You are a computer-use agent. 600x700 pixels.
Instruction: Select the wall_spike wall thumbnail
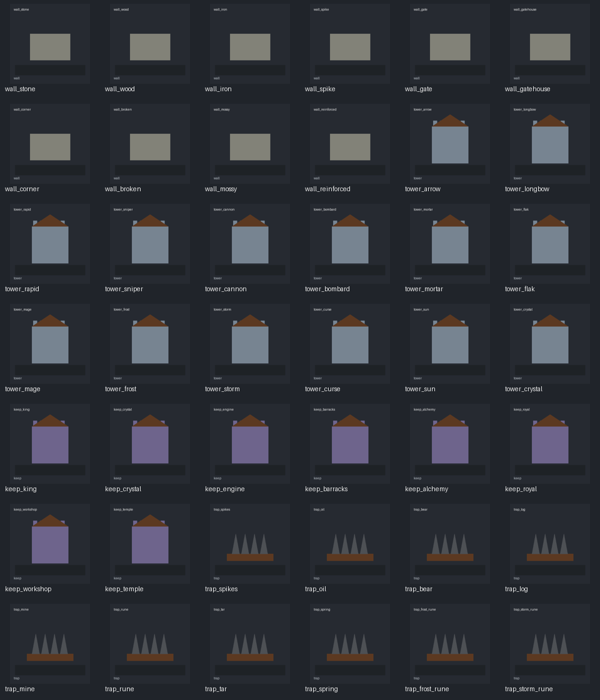click(350, 44)
